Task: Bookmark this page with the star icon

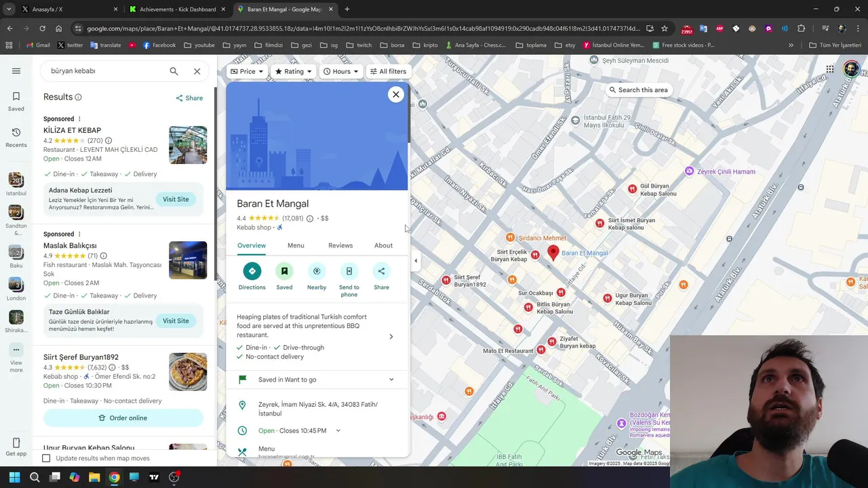Action: (665, 28)
